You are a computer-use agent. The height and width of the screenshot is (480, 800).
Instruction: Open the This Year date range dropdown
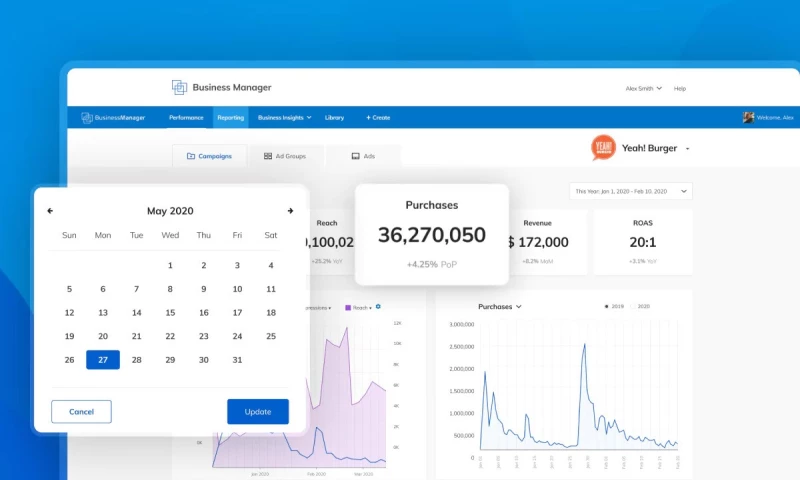[631, 191]
